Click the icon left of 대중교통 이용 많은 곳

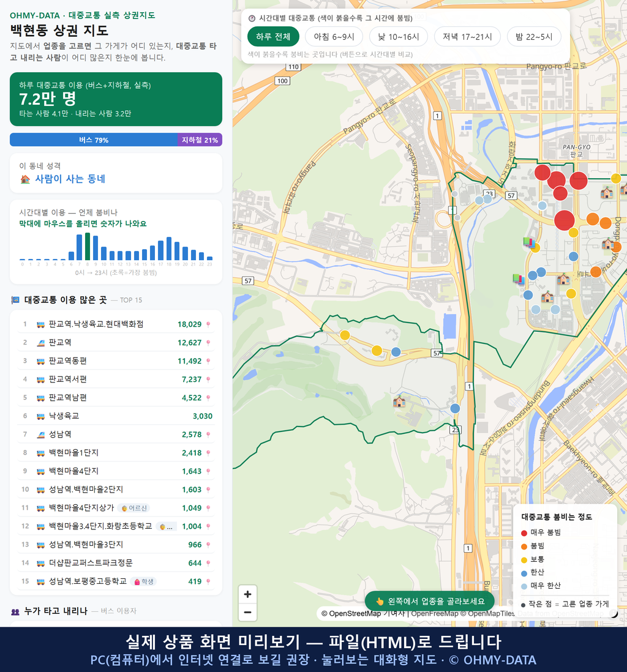pos(15,300)
